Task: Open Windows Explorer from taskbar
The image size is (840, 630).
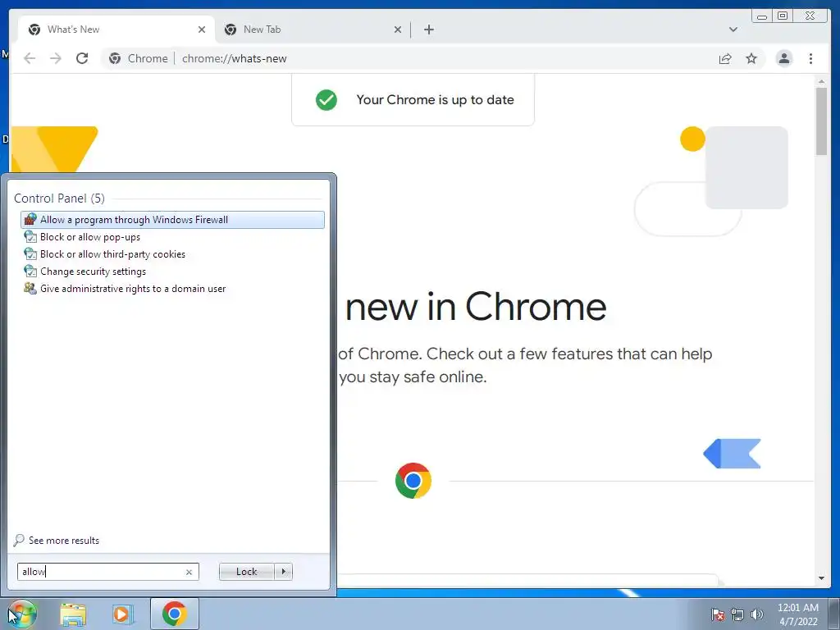Action: (x=73, y=614)
